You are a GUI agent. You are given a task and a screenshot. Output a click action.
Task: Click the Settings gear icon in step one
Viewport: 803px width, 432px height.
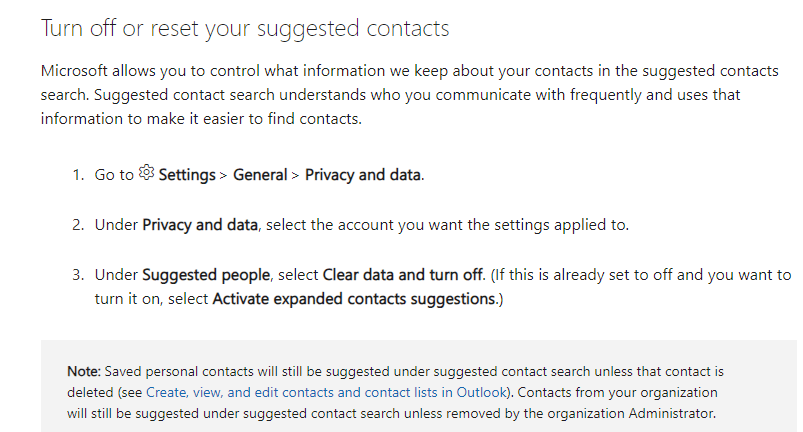click(146, 173)
